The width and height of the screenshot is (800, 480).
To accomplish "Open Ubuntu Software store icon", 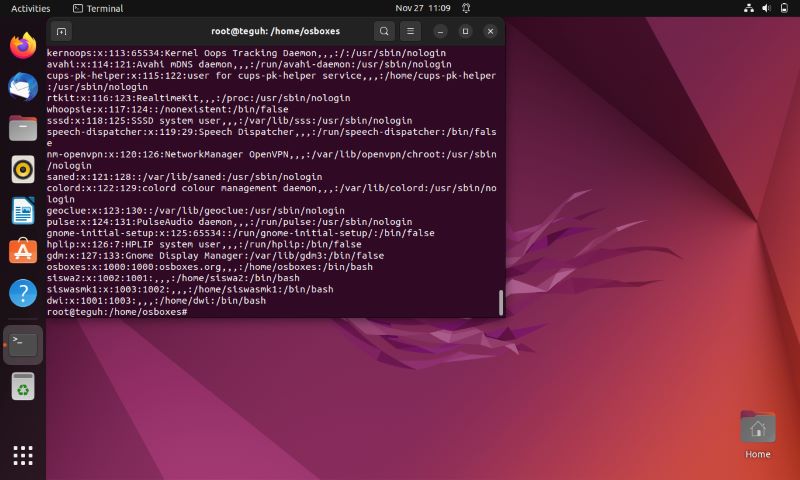I will 23,251.
